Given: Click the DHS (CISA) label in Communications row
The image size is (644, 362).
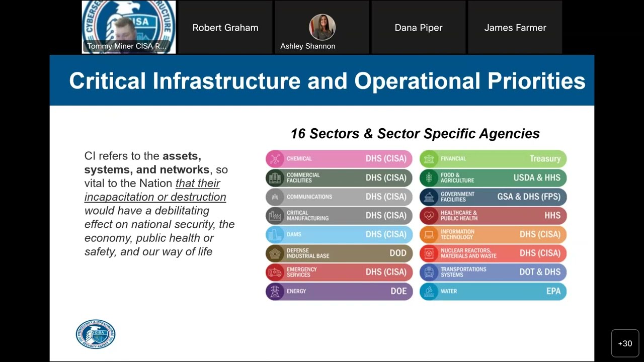Looking at the screenshot, I should coord(386,197).
